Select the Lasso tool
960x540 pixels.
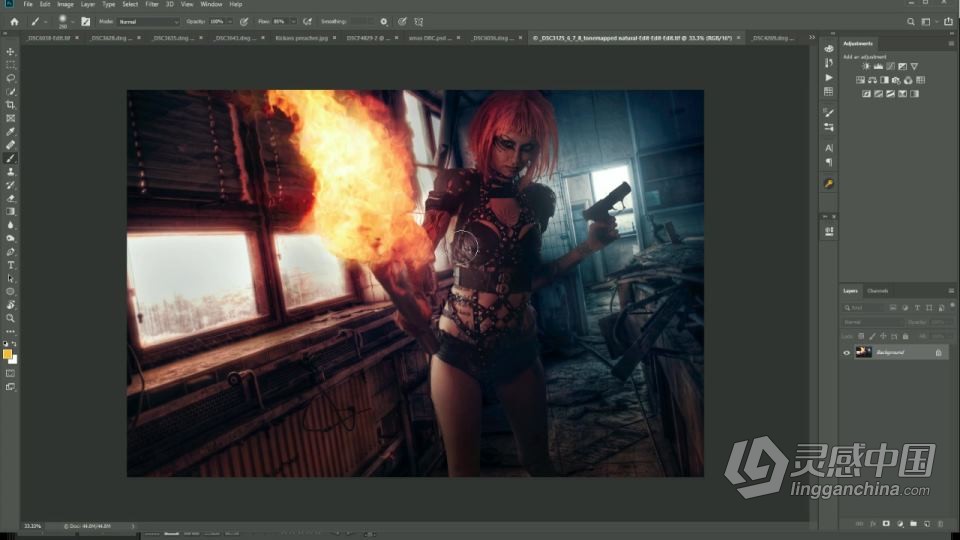(10, 78)
